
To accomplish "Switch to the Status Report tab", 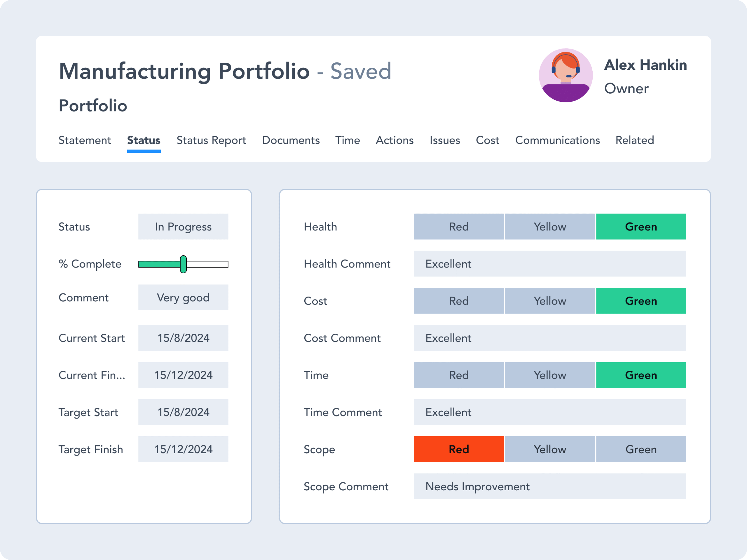I will coord(211,140).
